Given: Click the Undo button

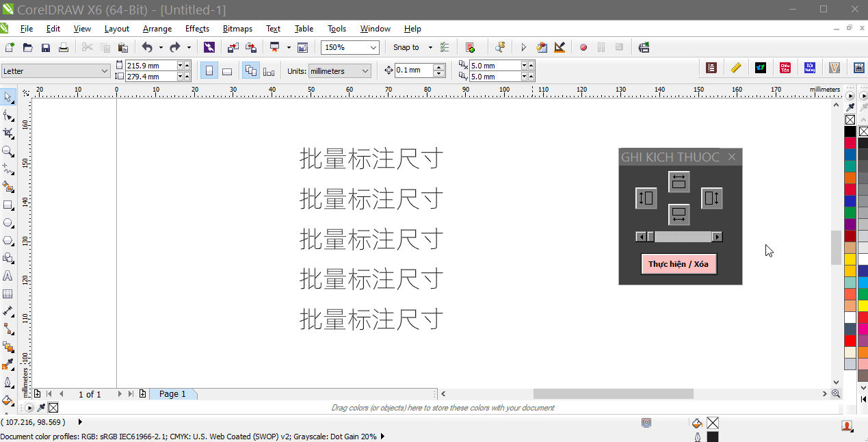Looking at the screenshot, I should click(147, 47).
